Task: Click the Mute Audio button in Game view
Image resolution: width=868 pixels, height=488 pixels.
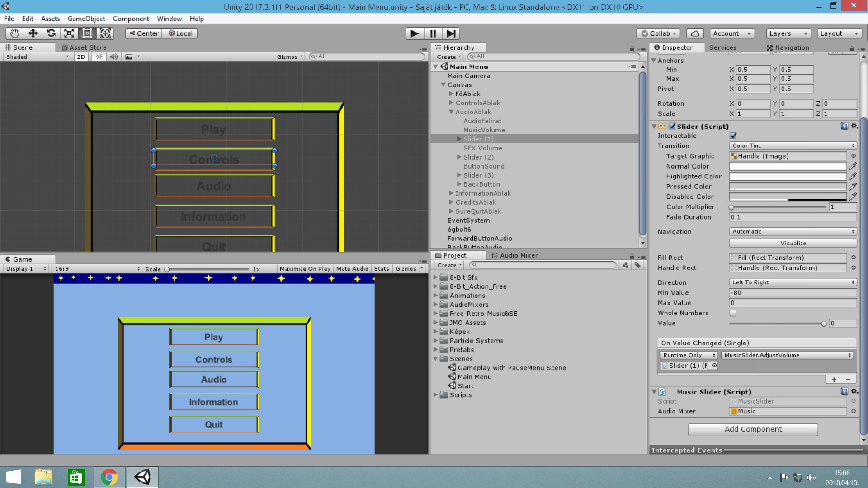Action: [352, 268]
